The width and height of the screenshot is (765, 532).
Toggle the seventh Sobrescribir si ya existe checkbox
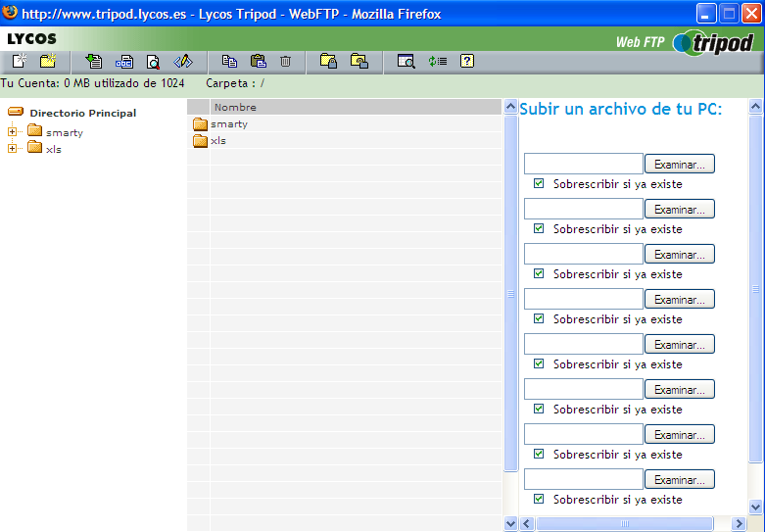point(539,454)
